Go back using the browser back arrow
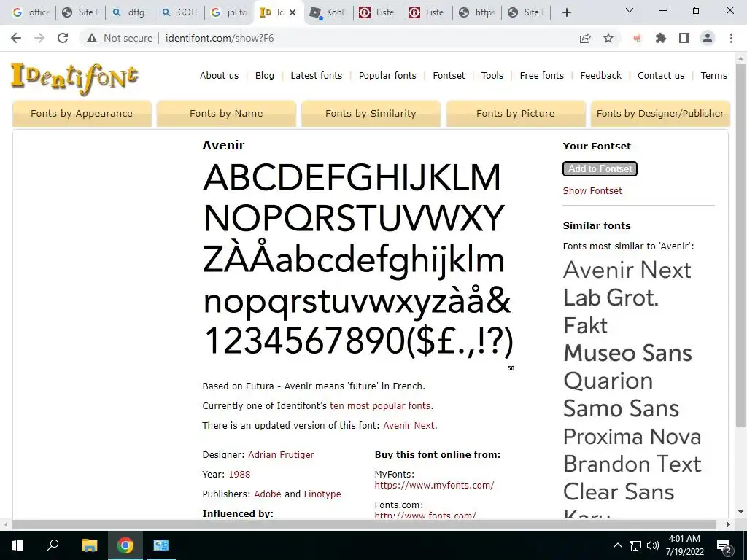This screenshot has height=560, width=747. coord(16,38)
